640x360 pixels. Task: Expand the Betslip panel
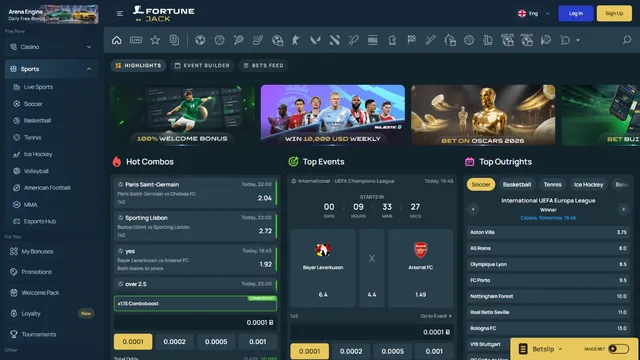coord(547,349)
